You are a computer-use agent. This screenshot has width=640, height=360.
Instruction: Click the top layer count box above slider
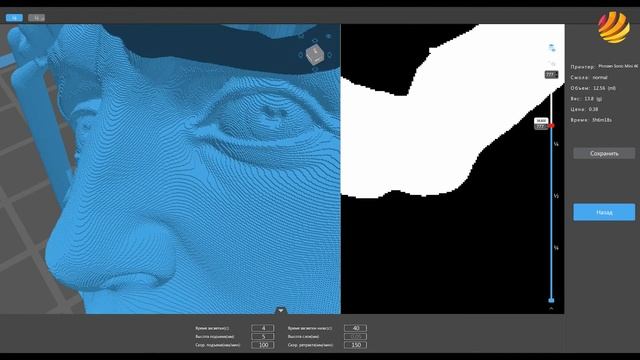click(551, 75)
